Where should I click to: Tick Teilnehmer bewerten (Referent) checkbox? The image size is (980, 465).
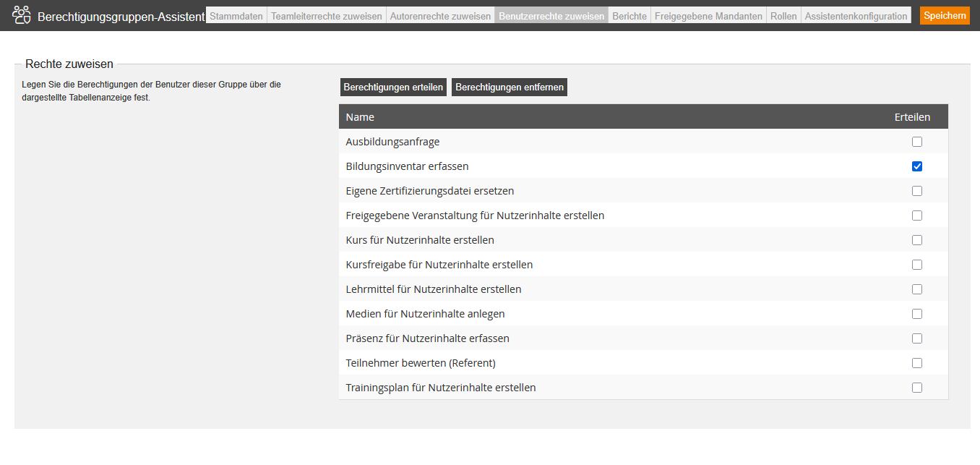coord(917,363)
